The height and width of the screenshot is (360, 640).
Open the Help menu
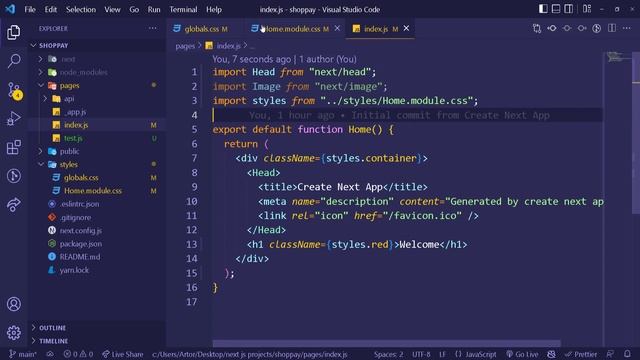213,9
